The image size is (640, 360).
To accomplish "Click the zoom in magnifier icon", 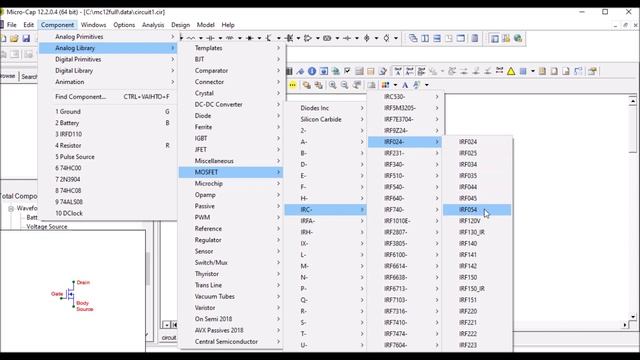I will coord(333,84).
